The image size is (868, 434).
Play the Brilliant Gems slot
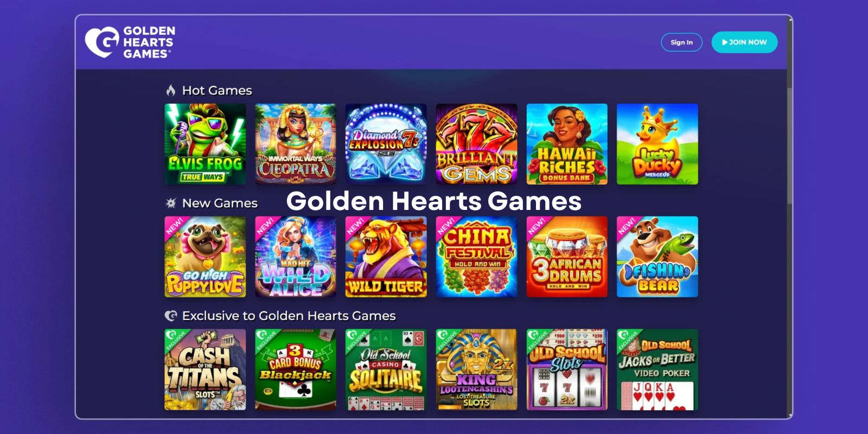coord(476,144)
